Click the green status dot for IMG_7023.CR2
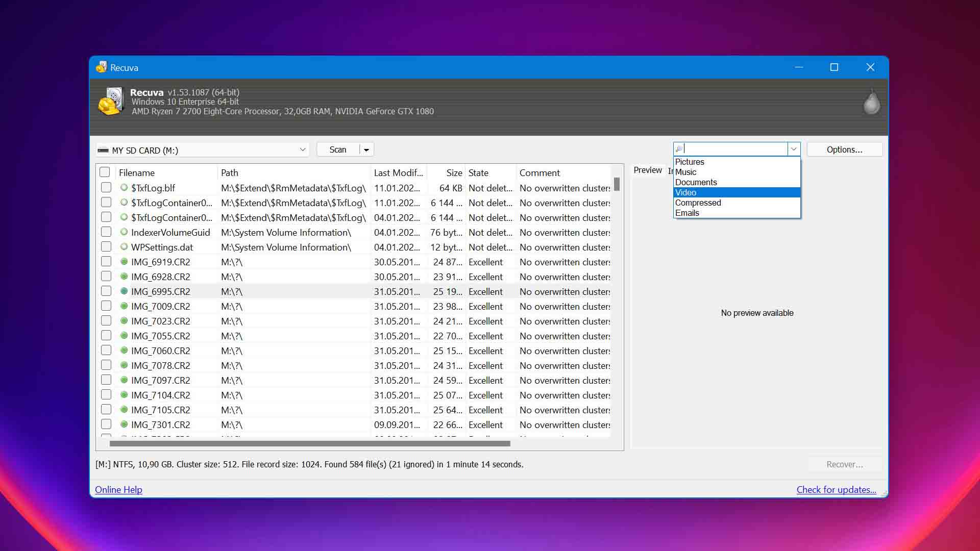Viewport: 980px width, 551px height. tap(124, 321)
